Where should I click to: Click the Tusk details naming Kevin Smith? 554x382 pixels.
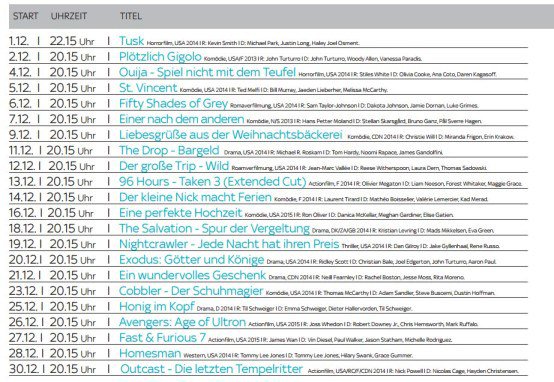(x=253, y=43)
